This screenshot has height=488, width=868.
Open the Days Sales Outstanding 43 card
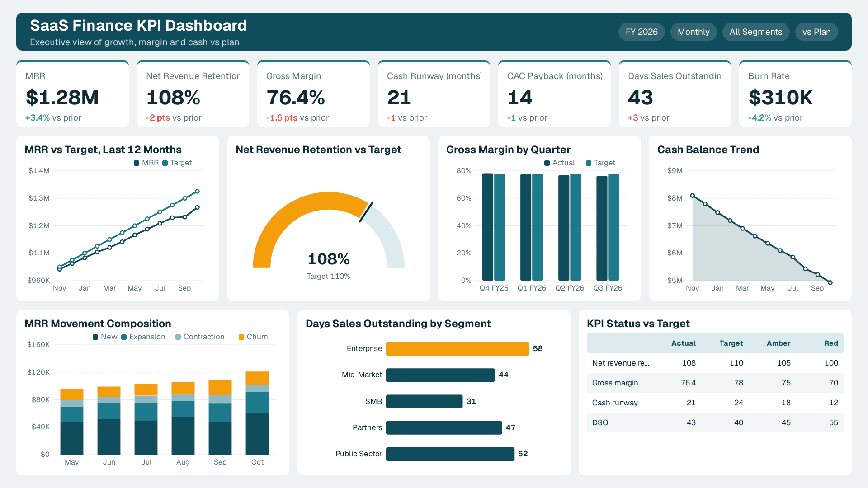[675, 94]
